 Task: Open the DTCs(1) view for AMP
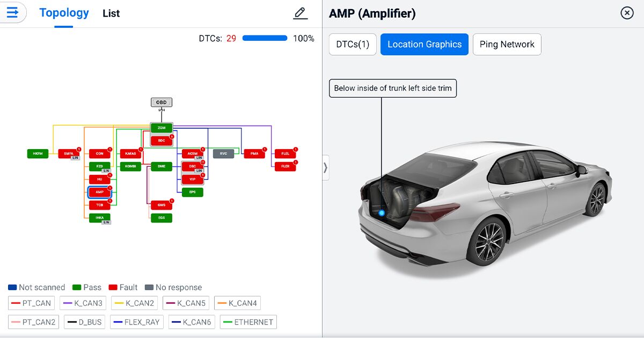click(x=353, y=45)
